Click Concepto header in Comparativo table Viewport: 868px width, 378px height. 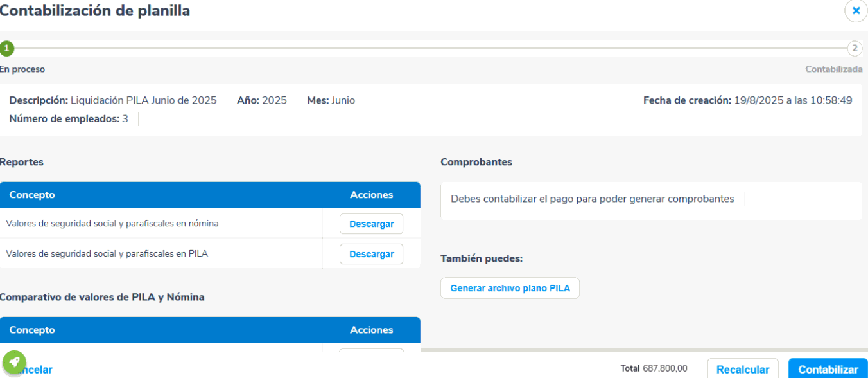(x=32, y=330)
